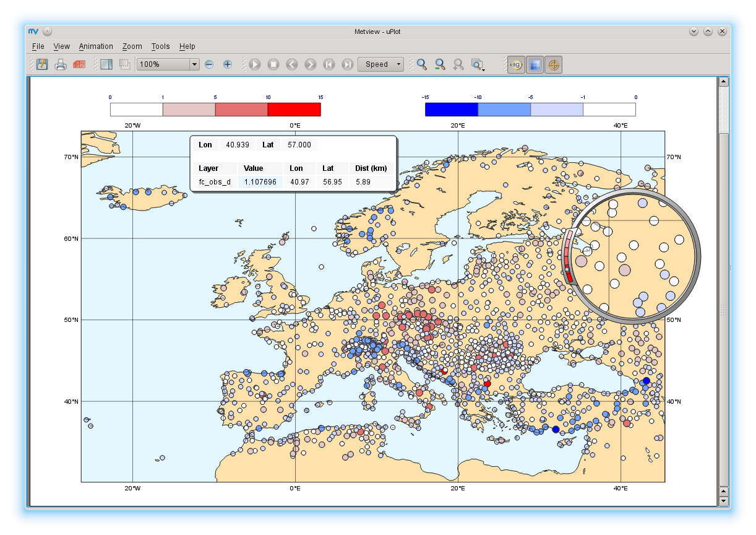The width and height of the screenshot is (756, 535).
Task: Click the 0°E bottom axis label
Action: tap(295, 489)
